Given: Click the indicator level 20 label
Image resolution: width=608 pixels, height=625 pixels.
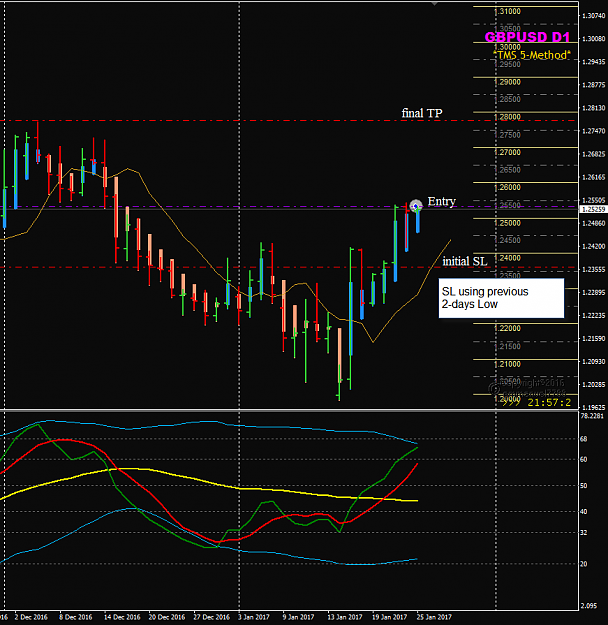Looking at the screenshot, I should (x=584, y=564).
